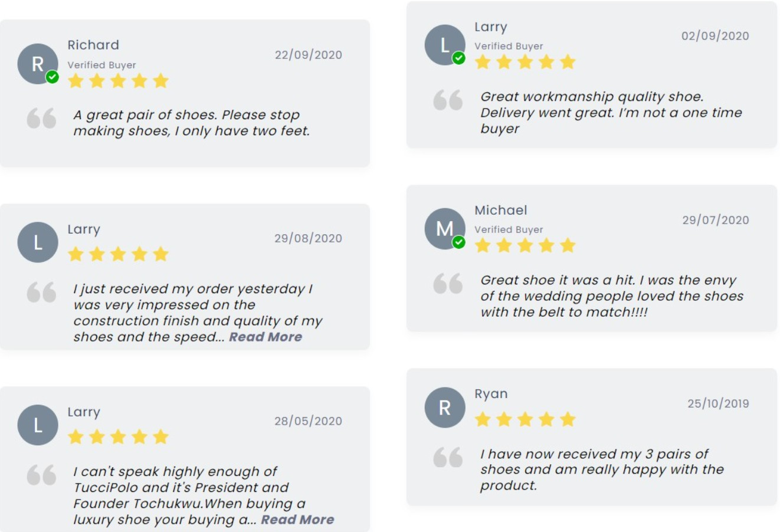Click the Verified Buyer label under Michael

pyautogui.click(x=509, y=229)
